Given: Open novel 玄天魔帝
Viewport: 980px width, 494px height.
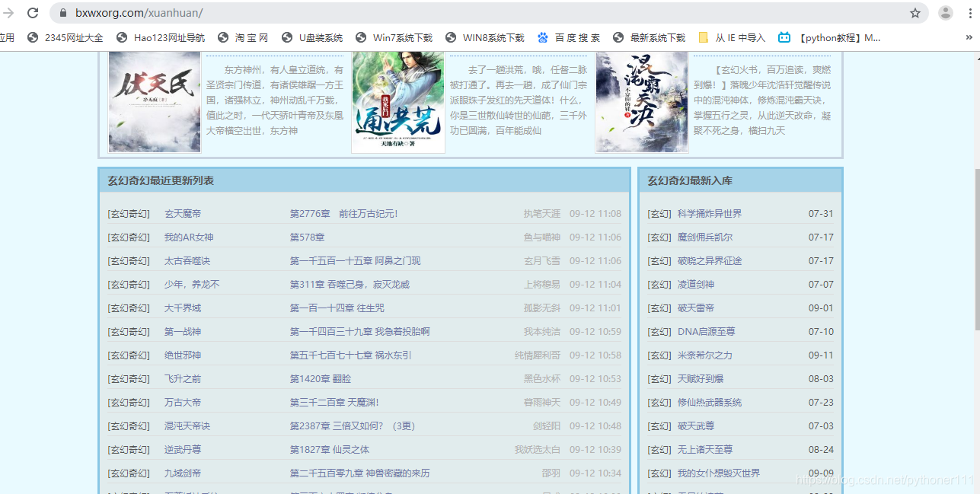Looking at the screenshot, I should [x=183, y=214].
